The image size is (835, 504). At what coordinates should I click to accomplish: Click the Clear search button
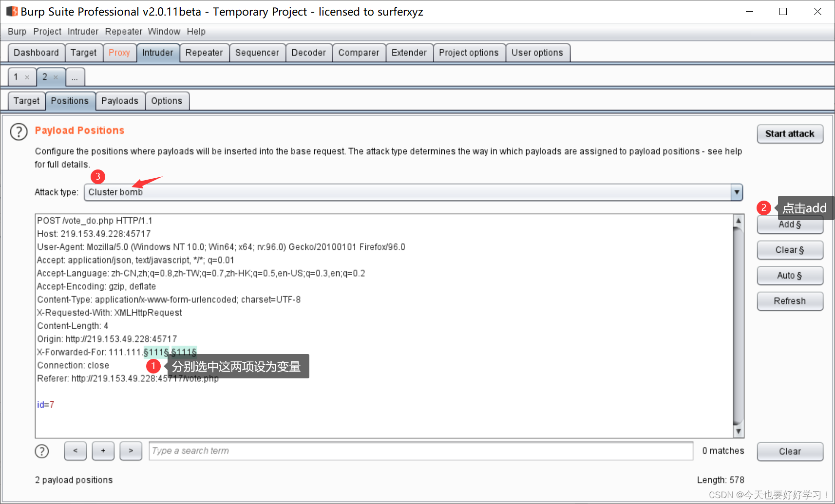click(790, 451)
